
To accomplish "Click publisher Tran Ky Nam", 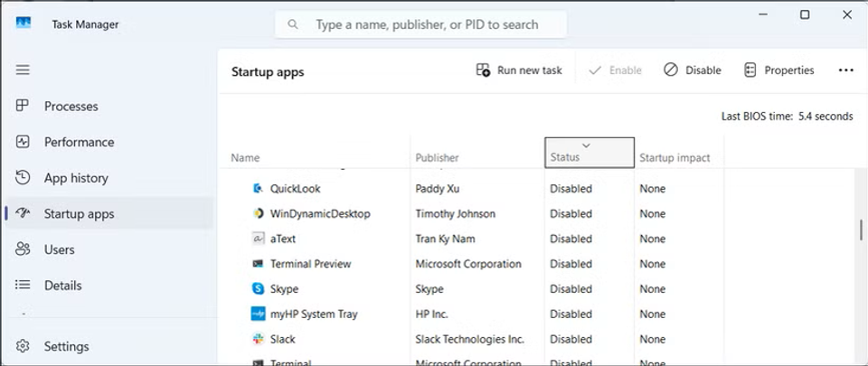I will click(x=445, y=239).
